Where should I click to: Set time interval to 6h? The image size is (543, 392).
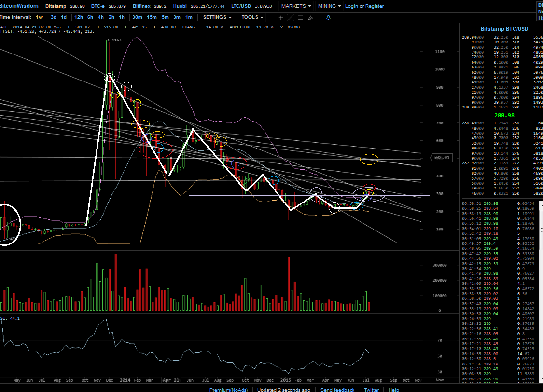(x=90, y=17)
